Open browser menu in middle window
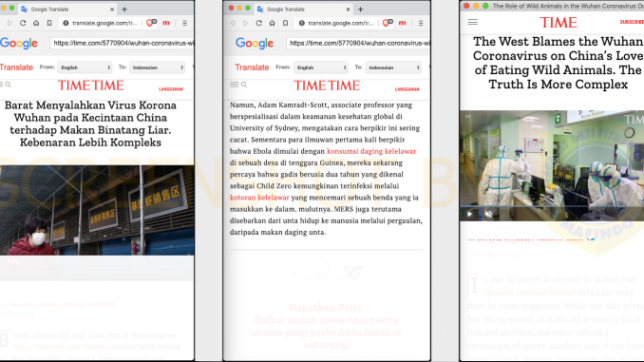The image size is (644, 362). [x=421, y=23]
